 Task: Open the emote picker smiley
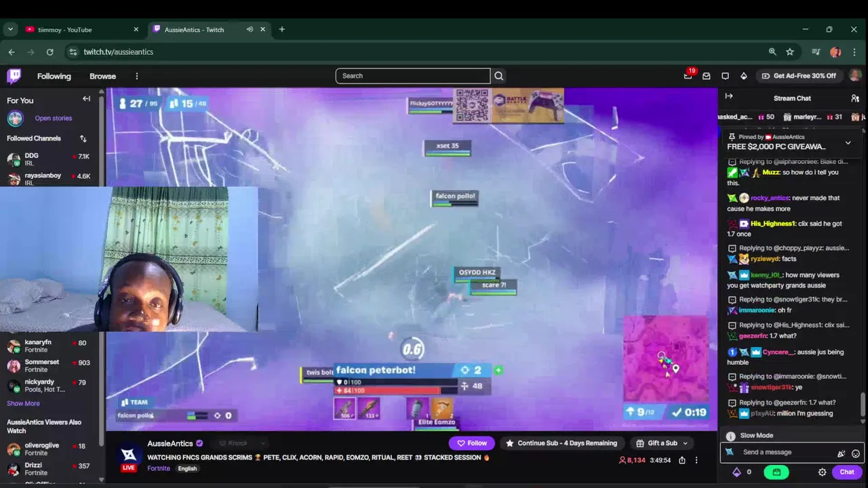click(856, 453)
